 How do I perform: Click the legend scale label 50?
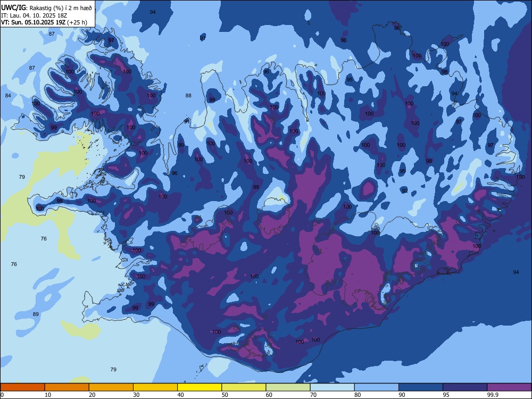[225, 395]
